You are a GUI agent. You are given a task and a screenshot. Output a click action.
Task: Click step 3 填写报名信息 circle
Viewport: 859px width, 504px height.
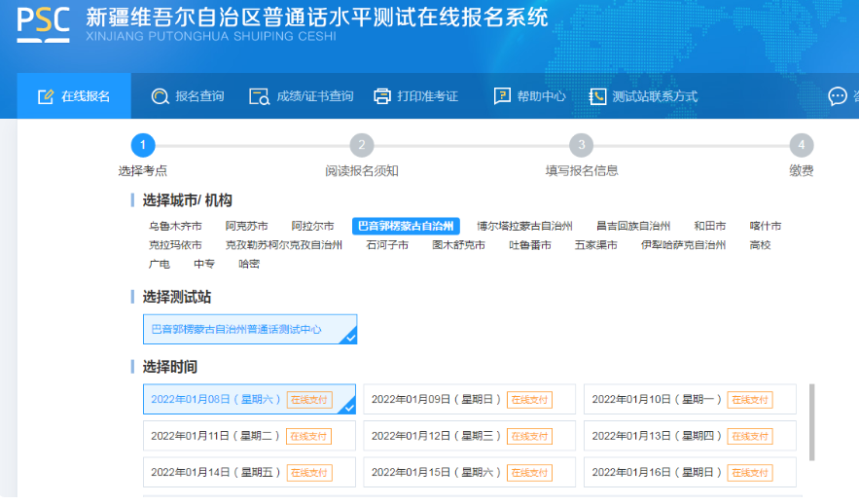[x=581, y=146]
